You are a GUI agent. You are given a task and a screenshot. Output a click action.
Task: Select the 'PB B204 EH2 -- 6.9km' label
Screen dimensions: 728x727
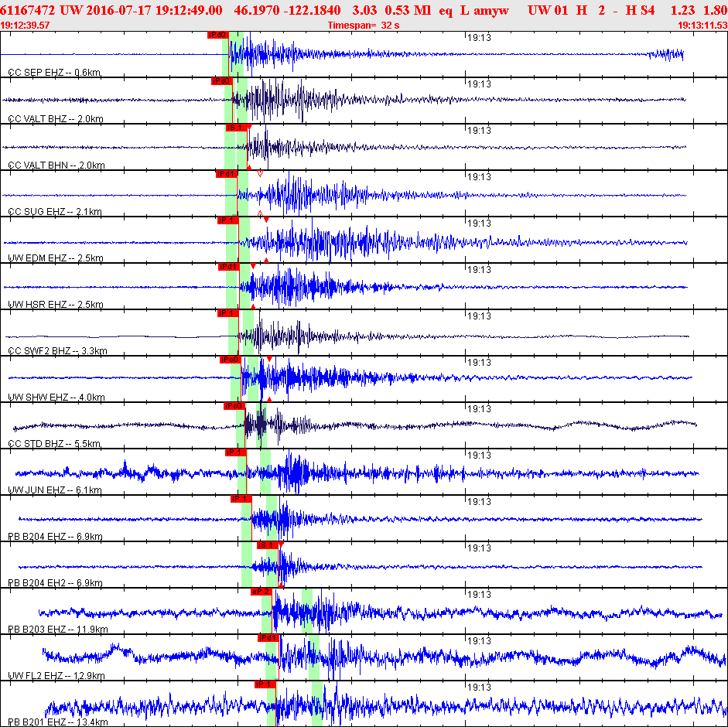click(55, 583)
